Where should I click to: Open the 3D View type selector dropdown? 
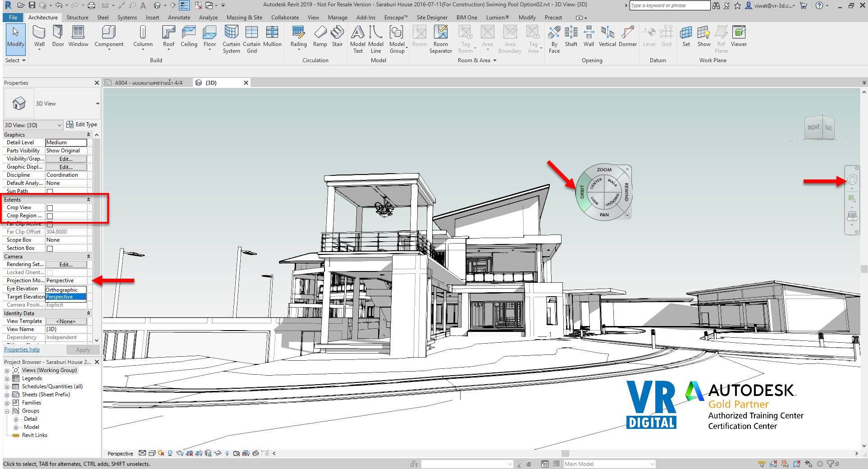point(97,104)
